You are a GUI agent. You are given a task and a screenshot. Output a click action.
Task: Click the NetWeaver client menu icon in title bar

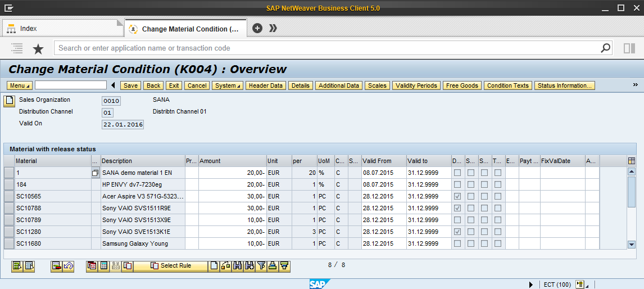(x=8, y=7)
